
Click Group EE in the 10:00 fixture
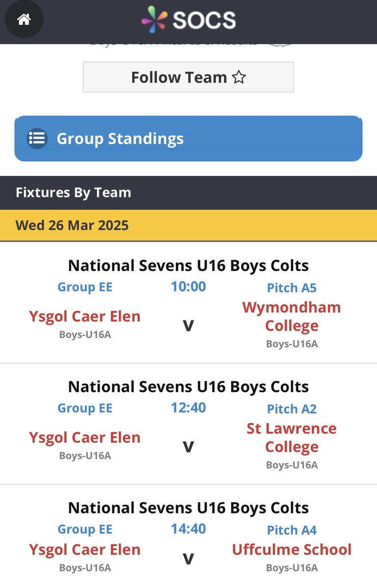pyautogui.click(x=85, y=287)
